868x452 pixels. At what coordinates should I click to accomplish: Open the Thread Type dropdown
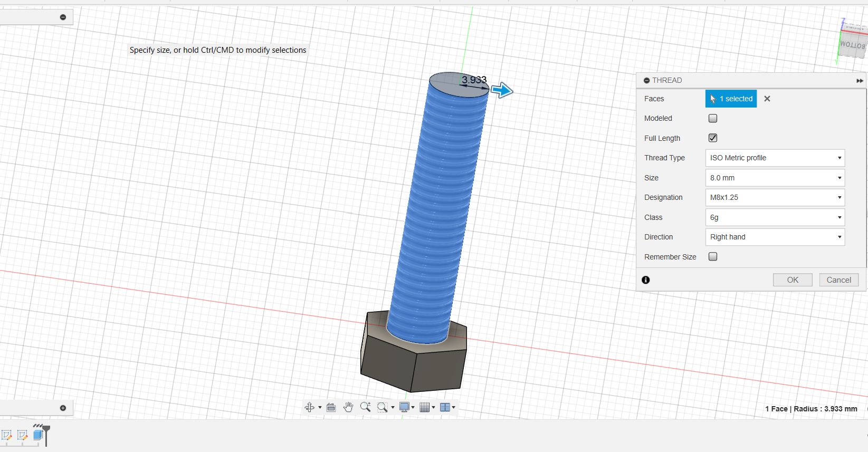coord(775,158)
